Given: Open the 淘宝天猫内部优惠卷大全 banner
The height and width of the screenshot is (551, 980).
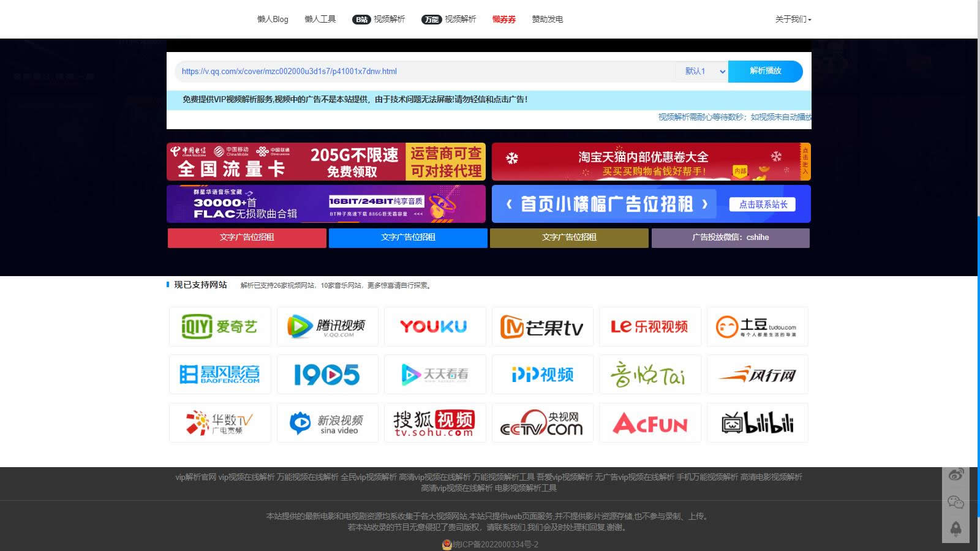Looking at the screenshot, I should coord(651,162).
